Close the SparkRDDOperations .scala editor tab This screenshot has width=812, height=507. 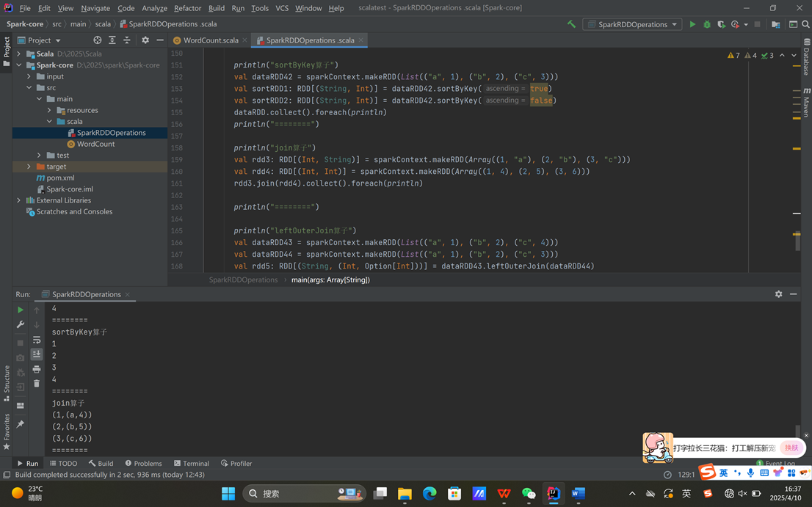pos(361,40)
